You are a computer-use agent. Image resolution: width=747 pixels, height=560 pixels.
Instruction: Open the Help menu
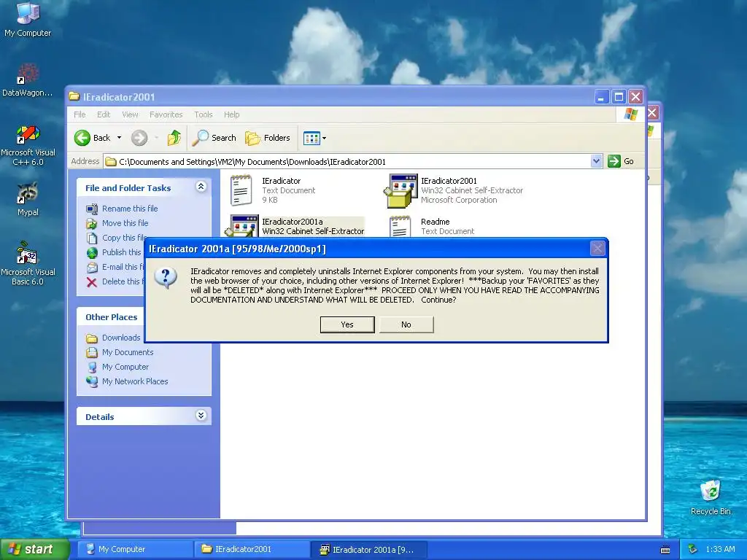tap(231, 114)
